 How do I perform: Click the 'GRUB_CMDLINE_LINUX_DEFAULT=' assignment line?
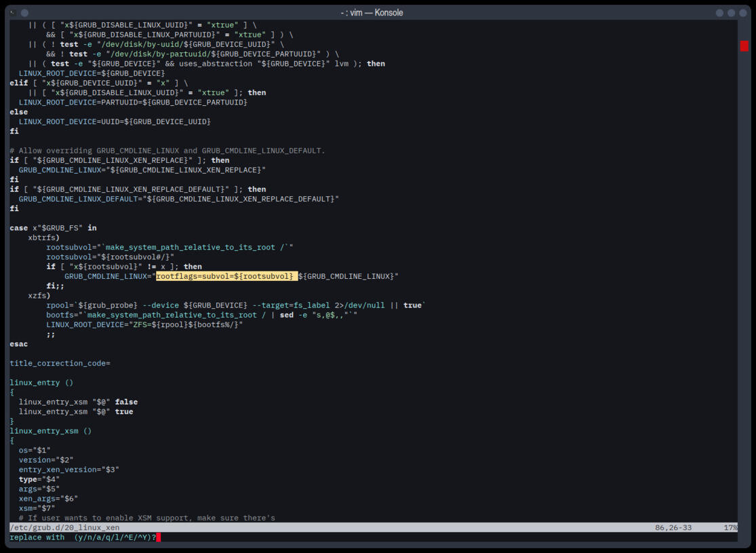click(x=179, y=199)
